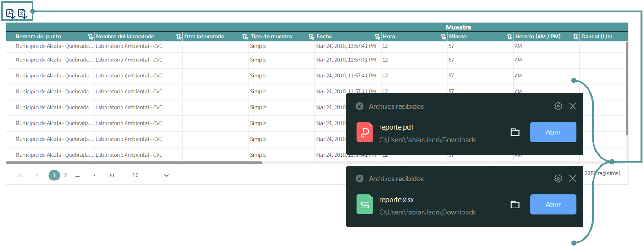Click the red reporte.pdf file icon
The width and height of the screenshot is (644, 246).
tap(365, 132)
